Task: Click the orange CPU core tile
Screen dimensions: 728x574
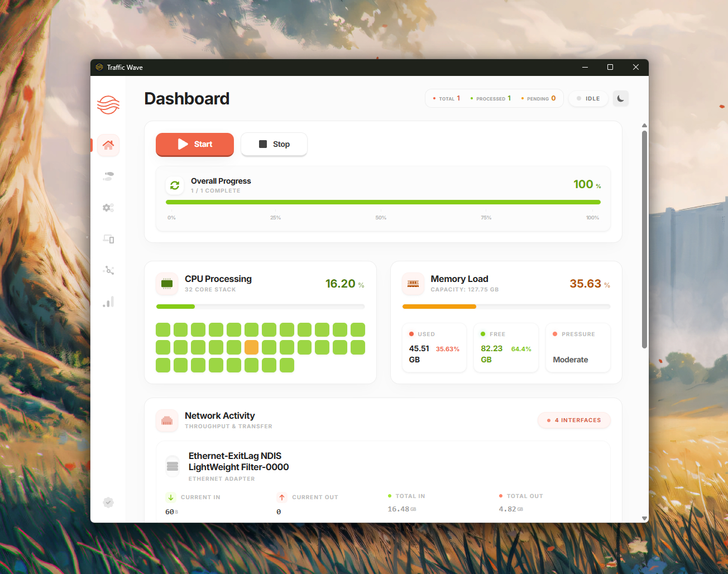Action: [252, 347]
